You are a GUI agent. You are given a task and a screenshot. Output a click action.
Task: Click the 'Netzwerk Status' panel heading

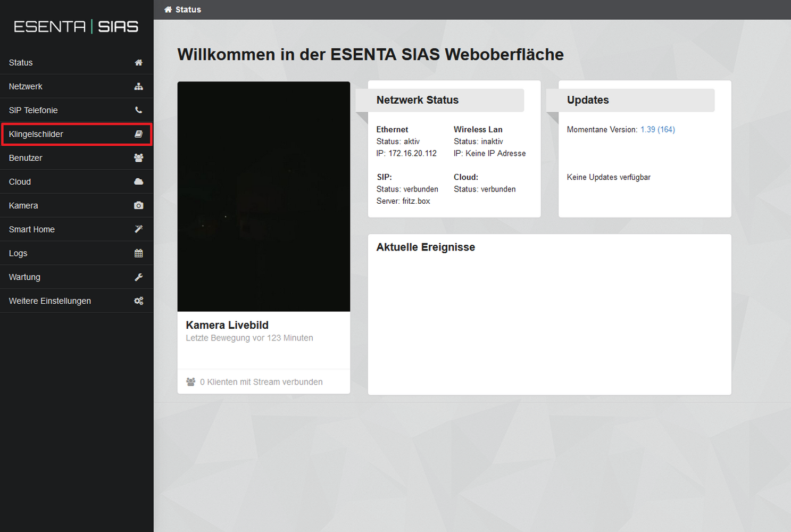(418, 100)
